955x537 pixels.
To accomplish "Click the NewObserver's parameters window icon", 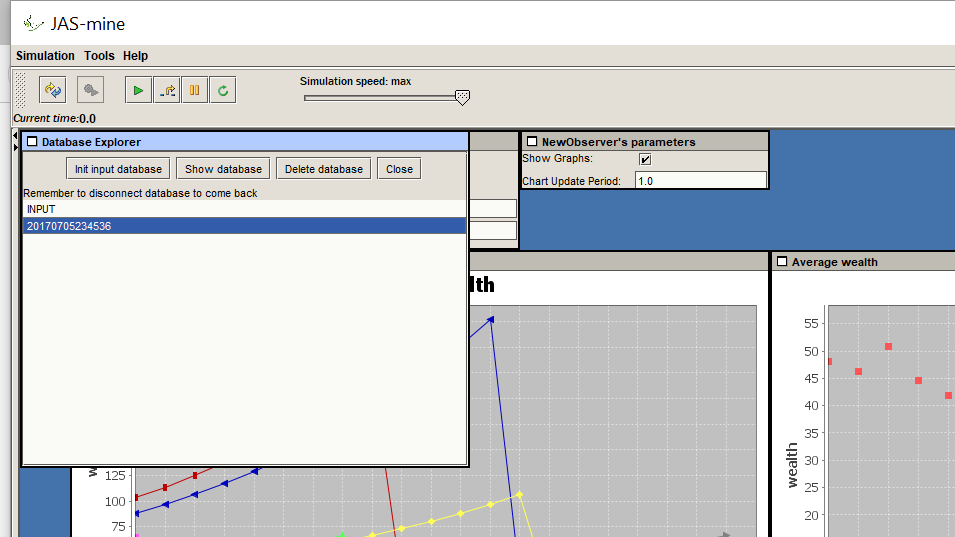I will 532,142.
